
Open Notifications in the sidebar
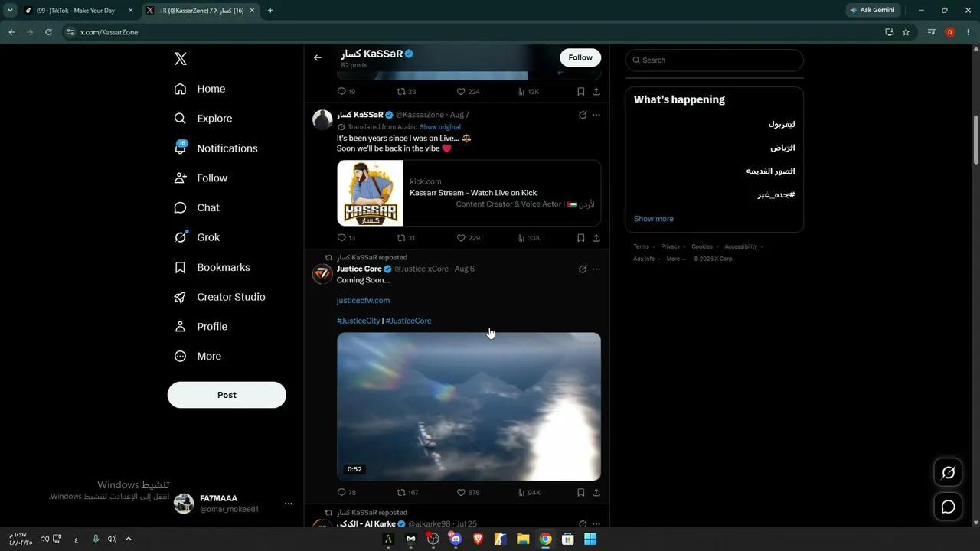coord(216,148)
